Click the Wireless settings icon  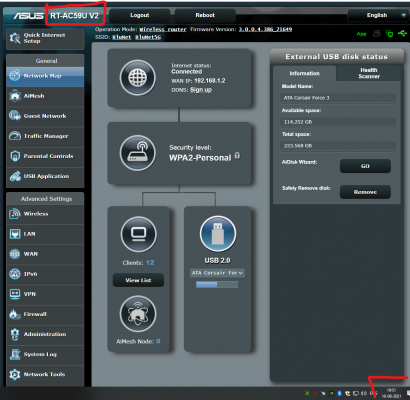15,214
